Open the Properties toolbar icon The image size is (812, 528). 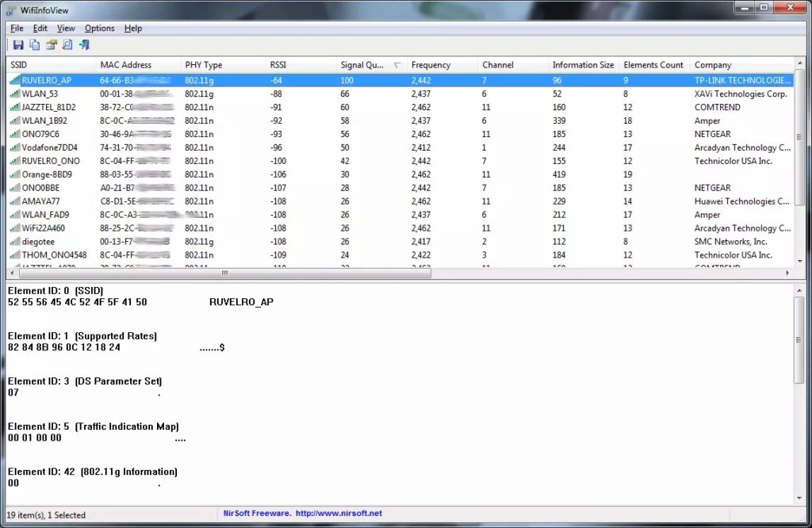[52, 45]
